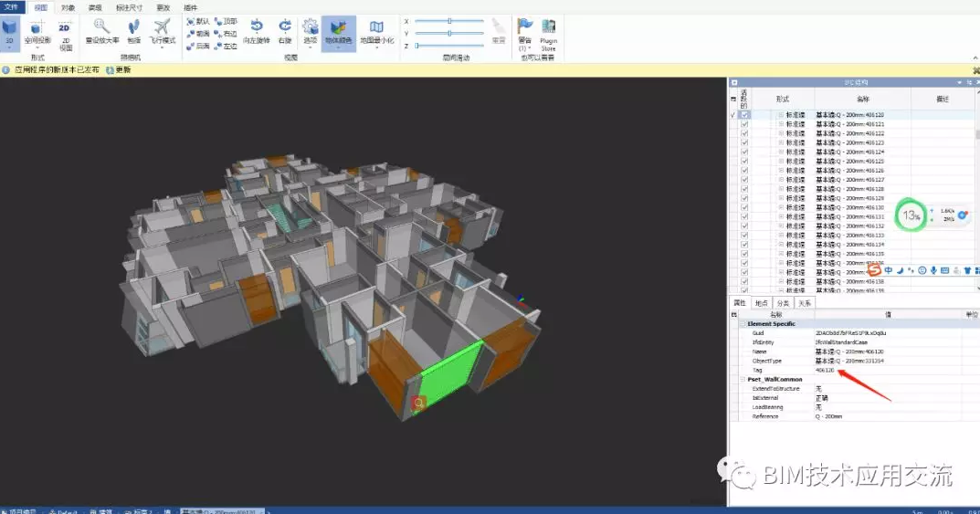Switch to the 标注尺寸 ribbon tab
The image size is (980, 514).
129,8
